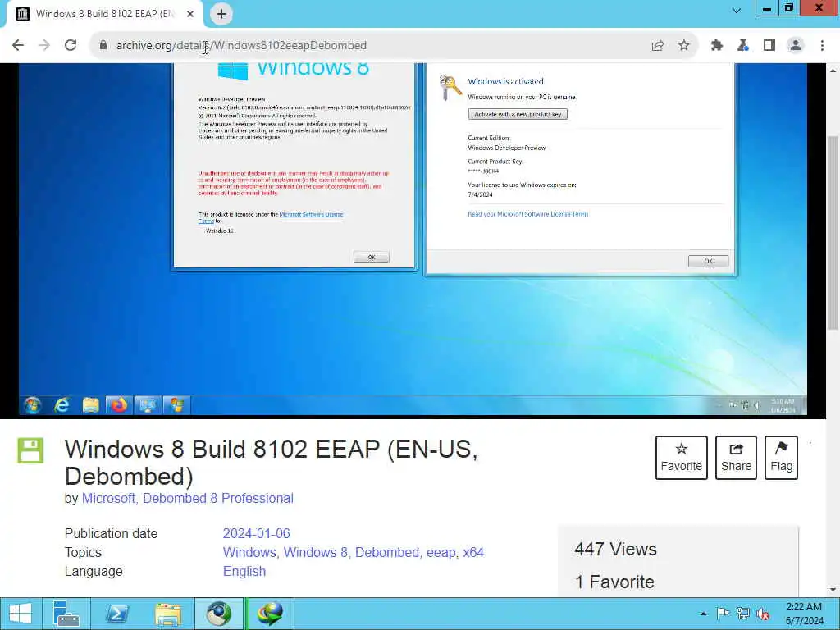
Task: Toggle the browser side panel icon
Action: pos(769,46)
